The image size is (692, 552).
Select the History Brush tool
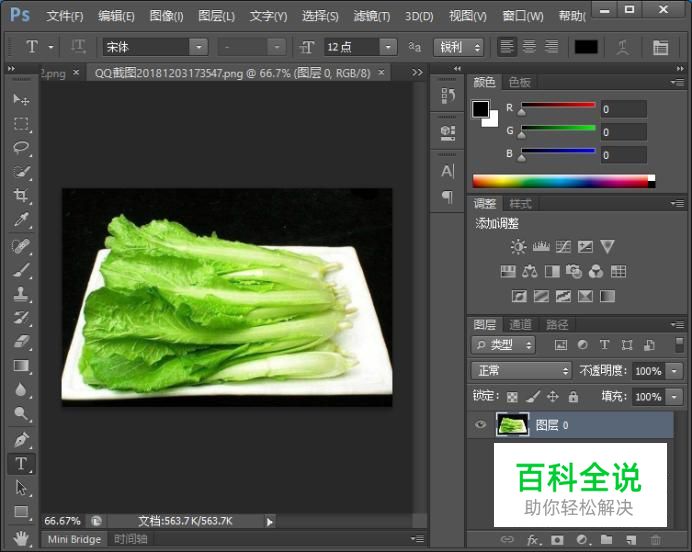(x=21, y=318)
